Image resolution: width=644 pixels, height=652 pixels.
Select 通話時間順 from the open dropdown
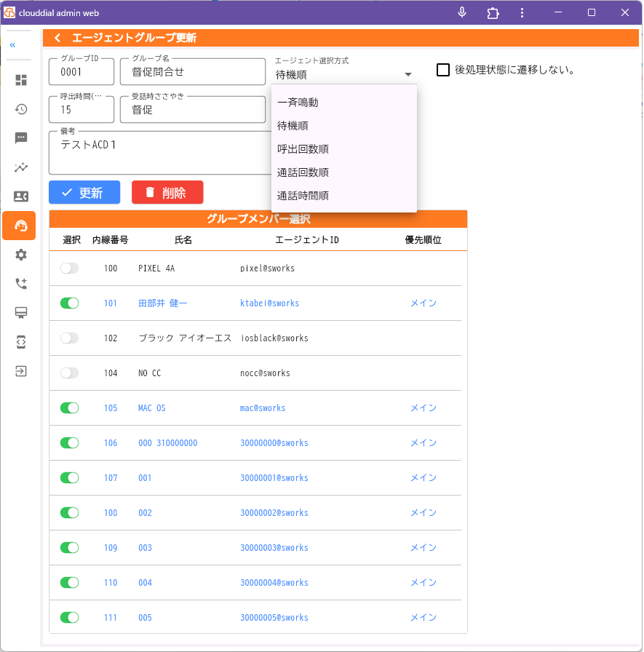coord(300,195)
